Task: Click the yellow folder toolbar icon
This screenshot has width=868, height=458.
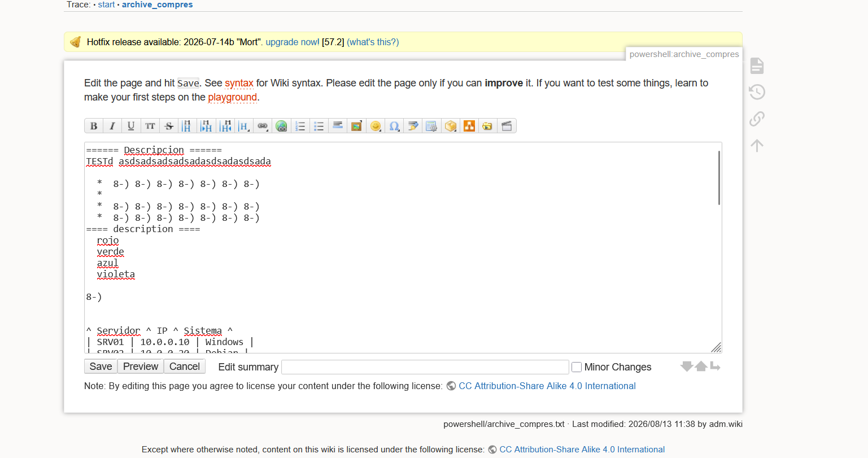Action: (487, 126)
